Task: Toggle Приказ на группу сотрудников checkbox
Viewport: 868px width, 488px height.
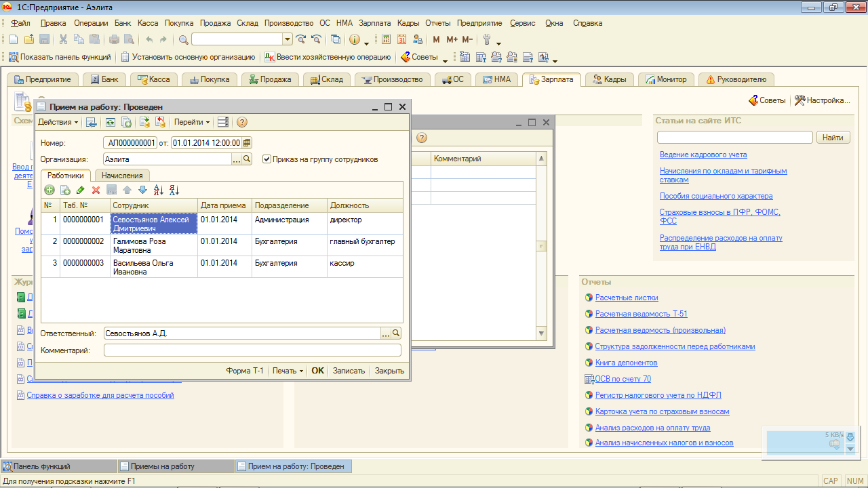Action: [267, 159]
